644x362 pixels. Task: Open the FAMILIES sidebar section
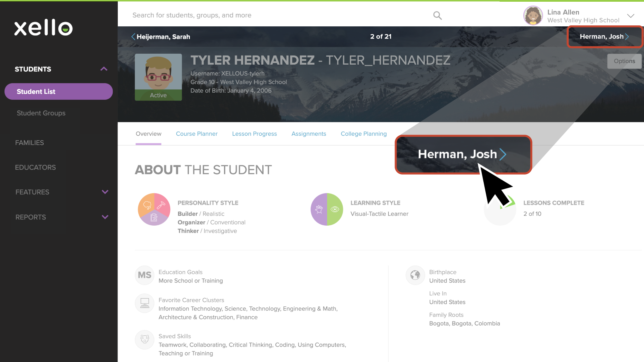(30, 143)
